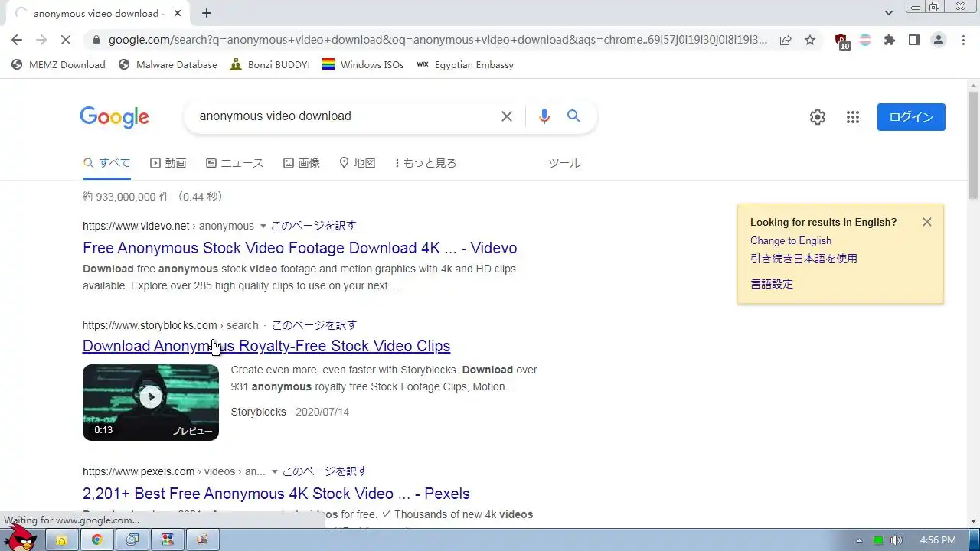Submit search with magnifier icon
This screenshot has height=551, width=980.
pos(573,116)
